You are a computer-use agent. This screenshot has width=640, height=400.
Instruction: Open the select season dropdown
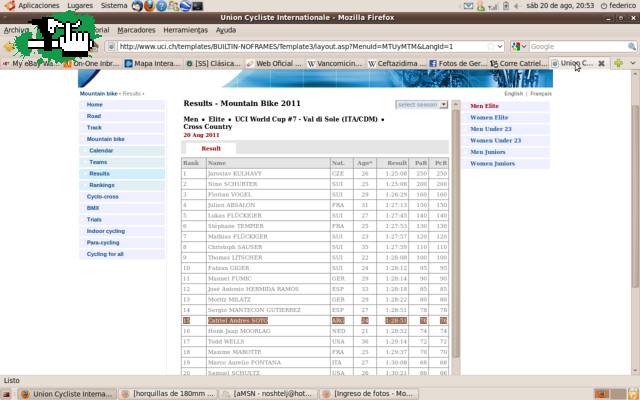coord(421,105)
